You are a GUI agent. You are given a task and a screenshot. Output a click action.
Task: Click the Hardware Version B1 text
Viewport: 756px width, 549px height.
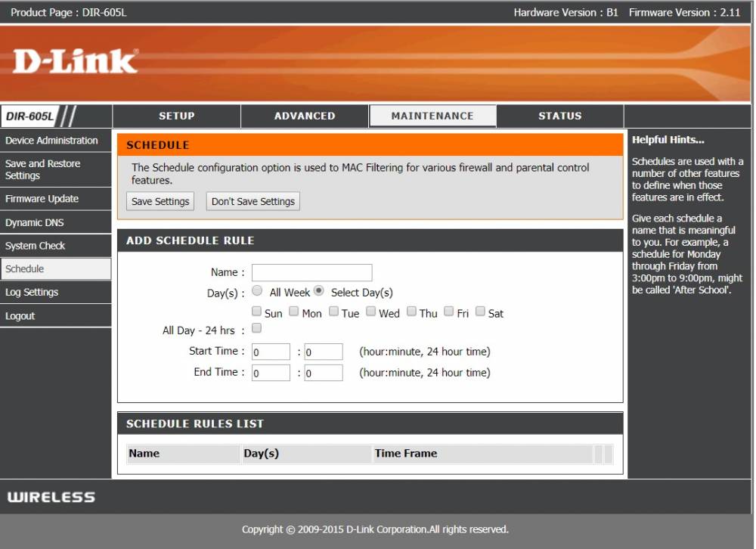click(565, 13)
